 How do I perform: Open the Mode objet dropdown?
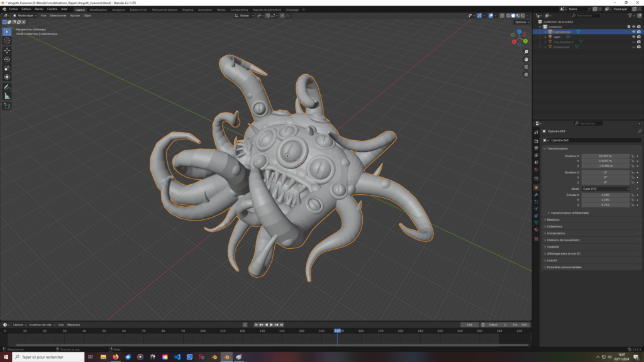(x=25, y=16)
